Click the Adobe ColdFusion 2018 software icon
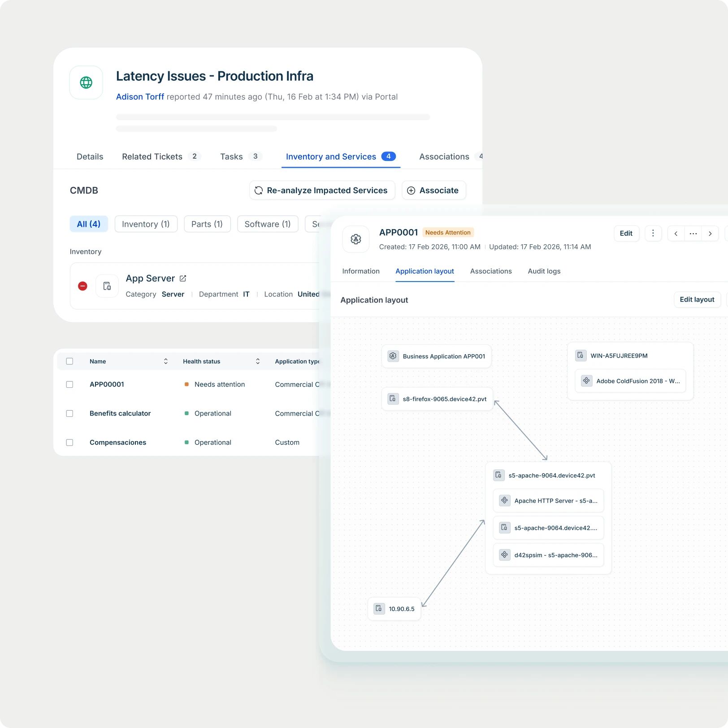Viewport: 728px width, 728px height. click(586, 381)
